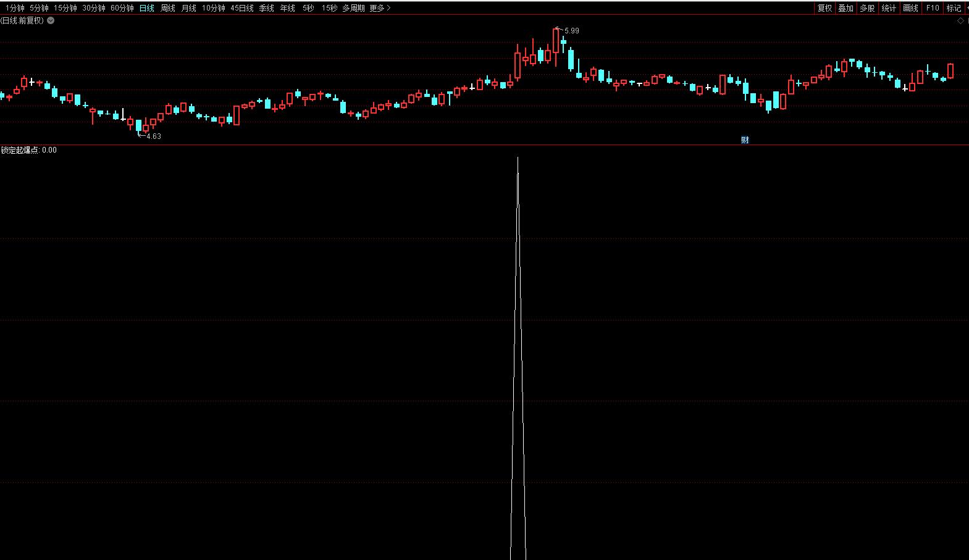The height and width of the screenshot is (560, 969).
Task: Click the 5.99 high price candlestick label
Action: coord(571,31)
